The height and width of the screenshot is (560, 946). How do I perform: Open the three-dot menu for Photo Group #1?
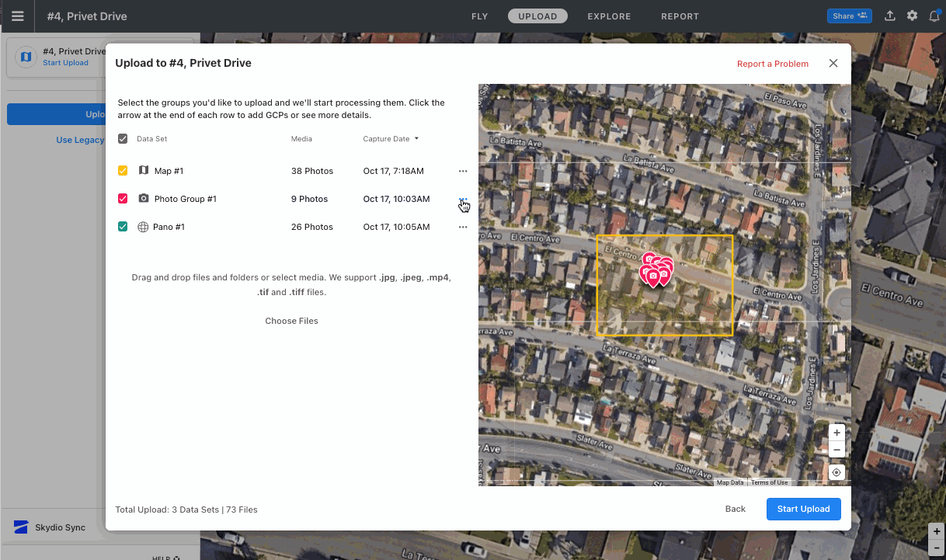pos(463,198)
